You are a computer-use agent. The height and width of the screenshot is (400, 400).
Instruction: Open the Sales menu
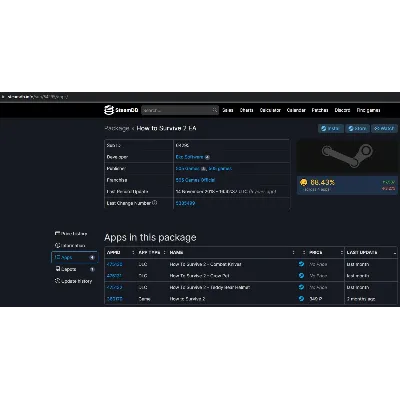(x=228, y=110)
